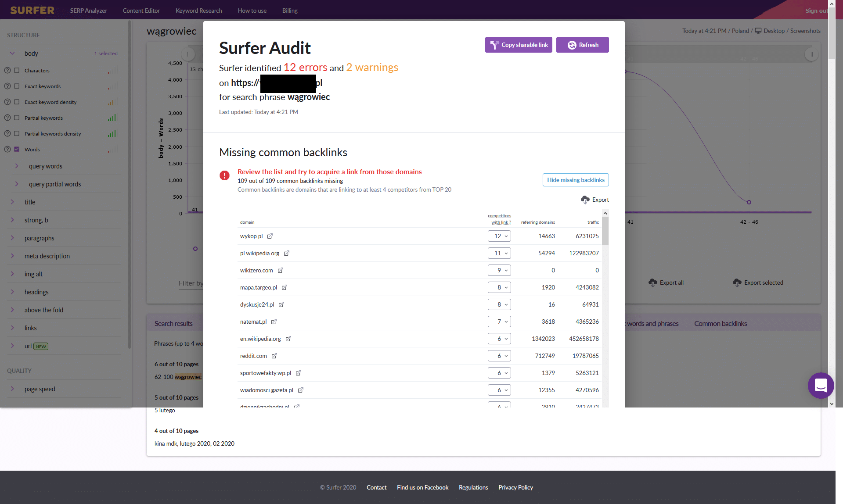Viewport: 843px width, 504px height.
Task: Switch to Common backlinks tab
Action: point(721,323)
